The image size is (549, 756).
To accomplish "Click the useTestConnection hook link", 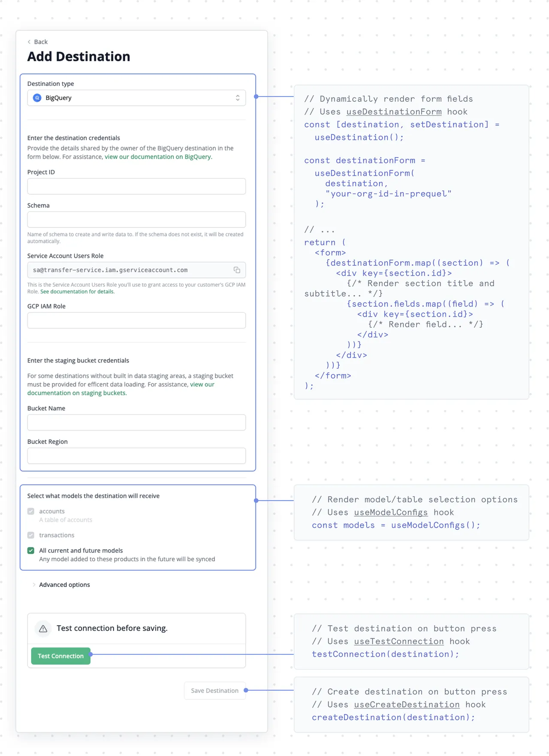I will 398,641.
